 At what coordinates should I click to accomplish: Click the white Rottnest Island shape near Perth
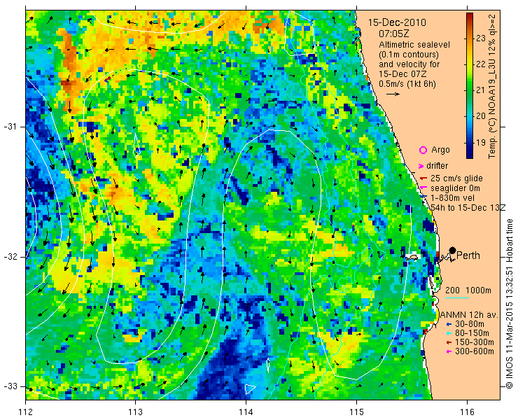coord(412,257)
